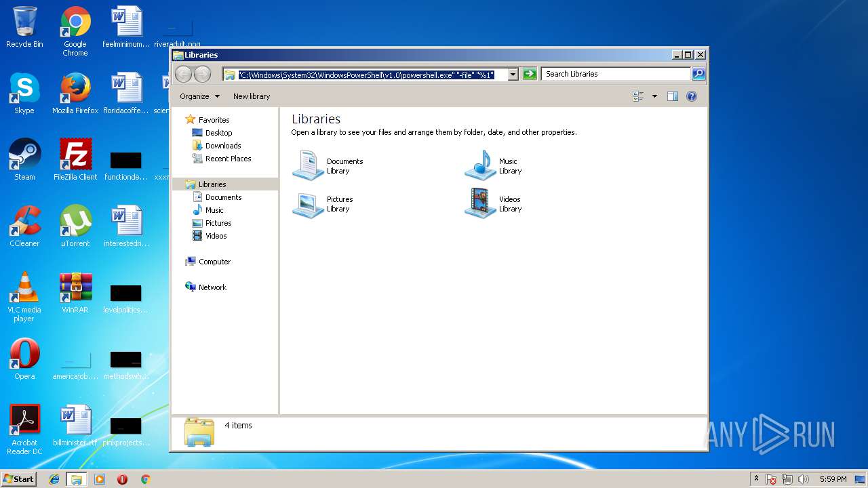Click the 5:59 PM taskbar clock
The image size is (868, 488).
pyautogui.click(x=833, y=479)
